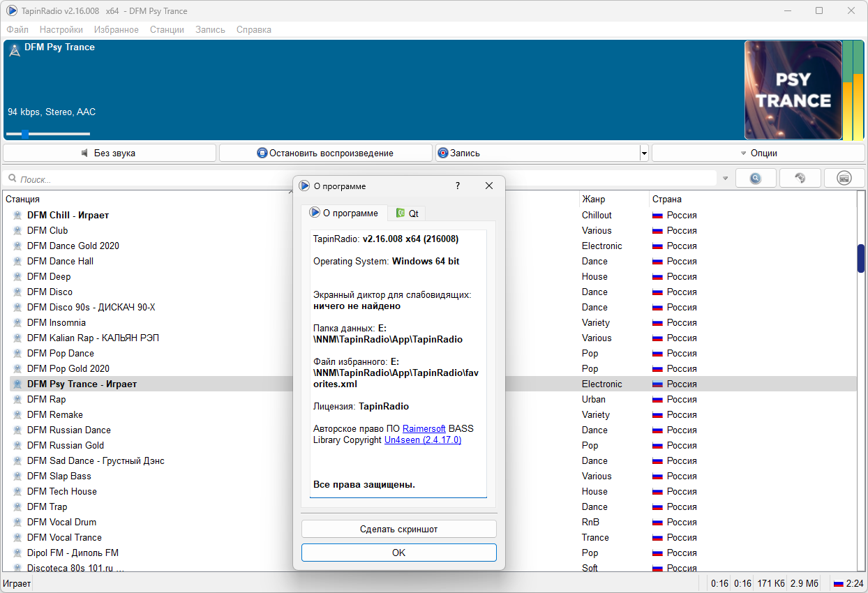Select DFM Sad Dance - Грустный Дэнс
This screenshot has height=593, width=868.
coord(96,461)
